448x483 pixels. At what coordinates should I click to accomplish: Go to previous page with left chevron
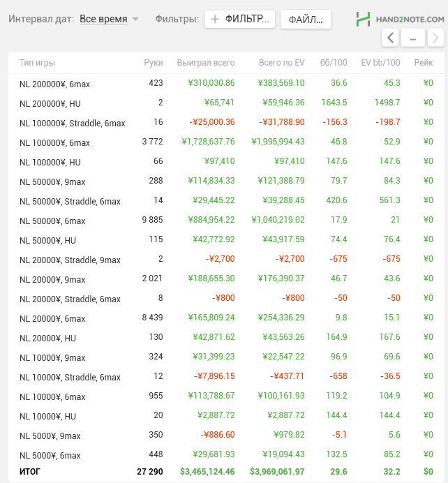click(x=390, y=38)
